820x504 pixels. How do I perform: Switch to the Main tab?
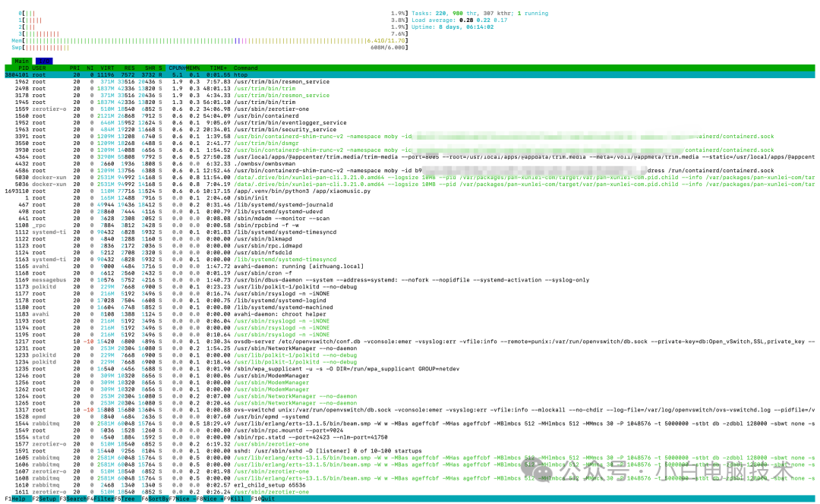coord(21,61)
